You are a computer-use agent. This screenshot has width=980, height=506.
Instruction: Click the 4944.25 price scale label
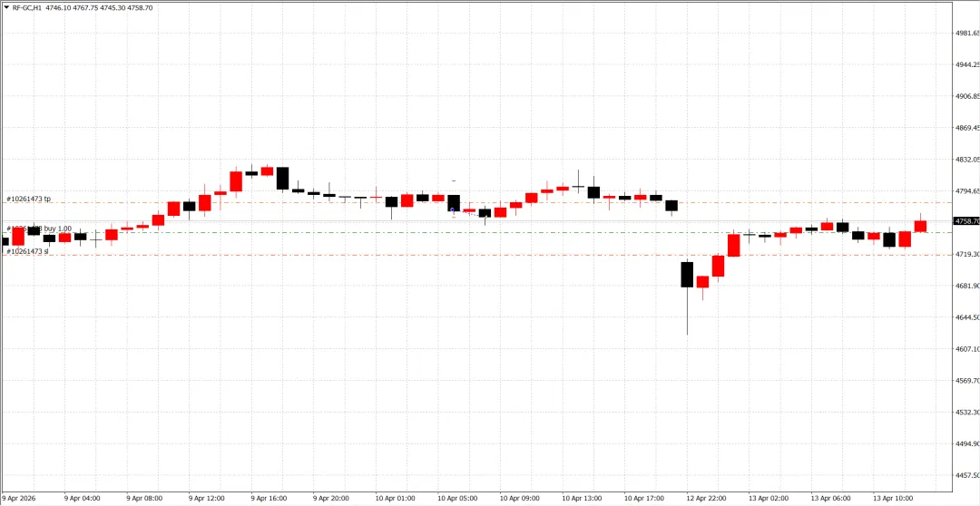pyautogui.click(x=967, y=64)
